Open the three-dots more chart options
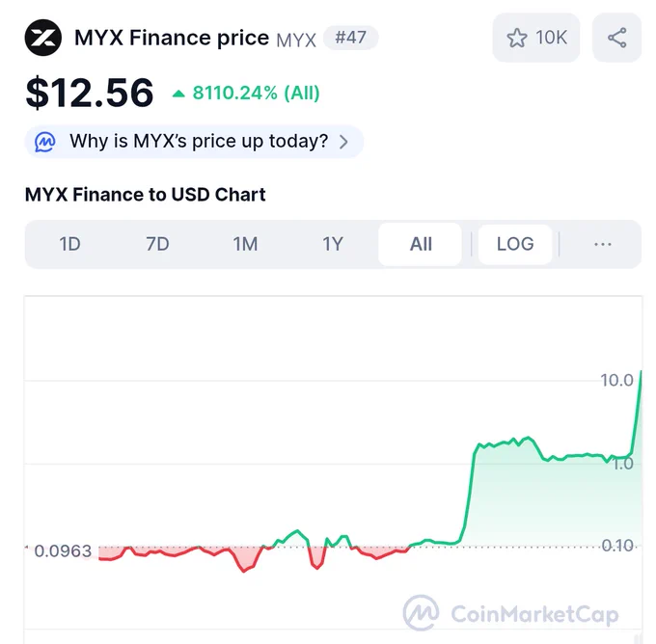Image resolution: width=656 pixels, height=644 pixels. (x=602, y=244)
